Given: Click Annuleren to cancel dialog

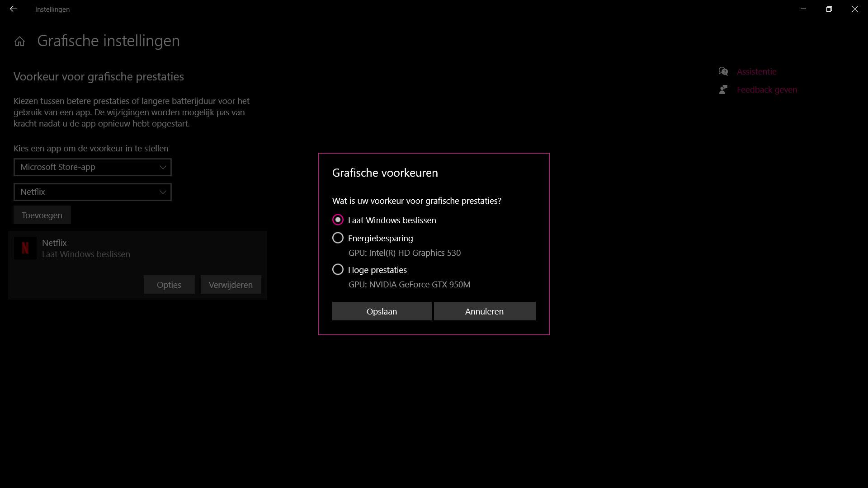Looking at the screenshot, I should tap(485, 311).
